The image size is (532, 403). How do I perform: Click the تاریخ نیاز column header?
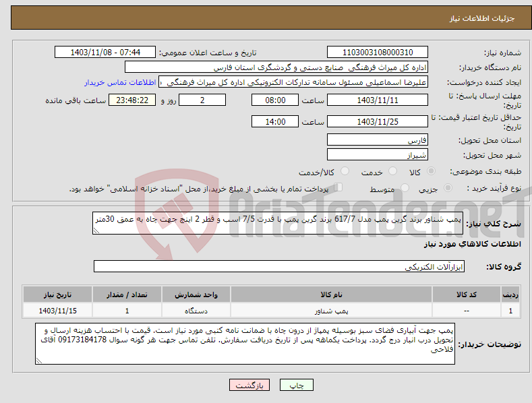58,294
